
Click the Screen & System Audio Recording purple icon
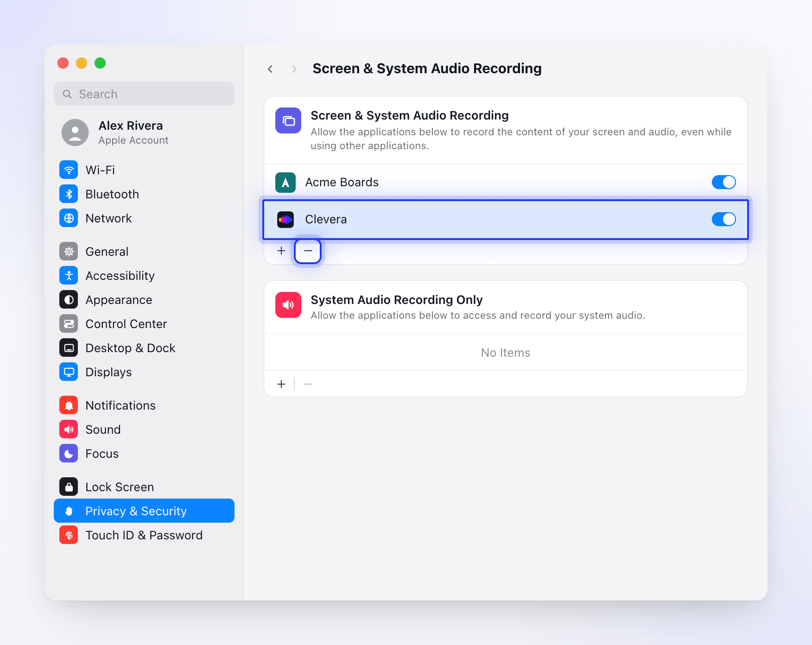(288, 120)
